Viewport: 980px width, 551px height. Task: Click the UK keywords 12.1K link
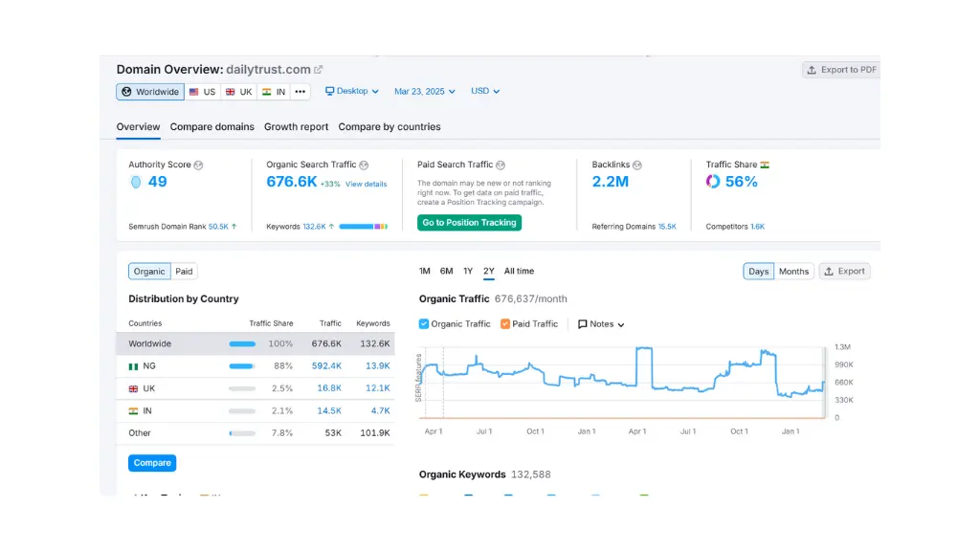click(377, 388)
